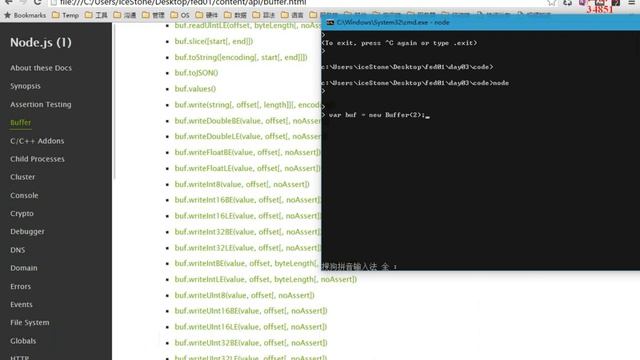Select the highlighted Buffer sidebar entry
Image resolution: width=640 pixels, height=360 pixels.
(20, 122)
